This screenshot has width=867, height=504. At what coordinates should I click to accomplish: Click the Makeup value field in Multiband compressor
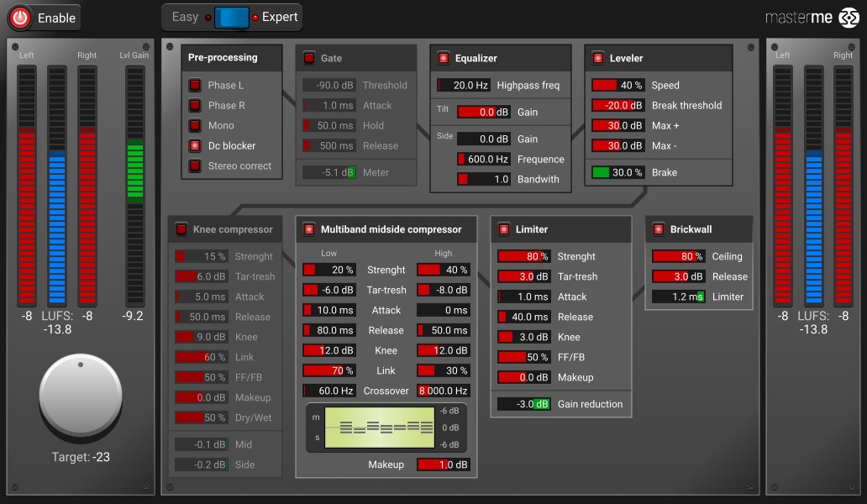tap(443, 464)
